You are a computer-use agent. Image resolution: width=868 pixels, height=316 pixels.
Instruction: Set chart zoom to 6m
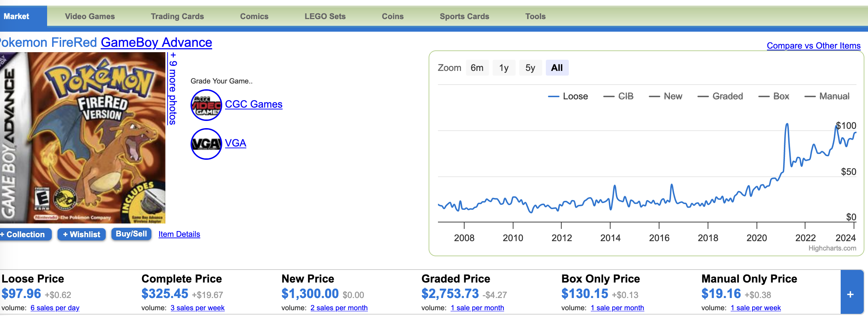coord(477,68)
